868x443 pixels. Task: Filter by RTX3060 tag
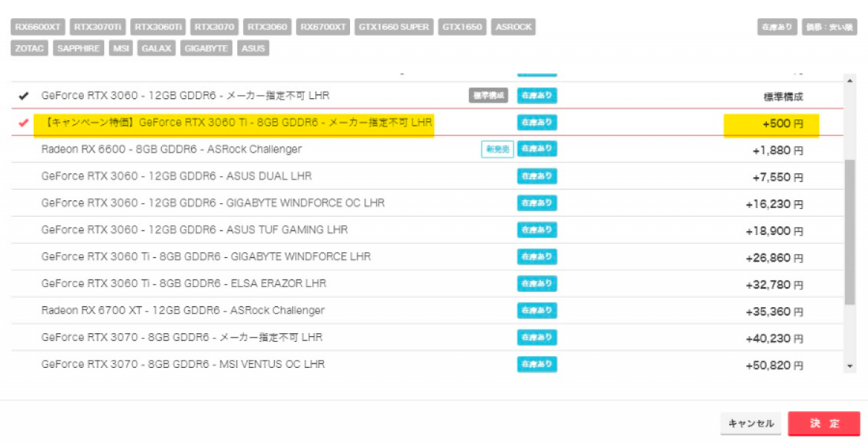click(x=268, y=27)
